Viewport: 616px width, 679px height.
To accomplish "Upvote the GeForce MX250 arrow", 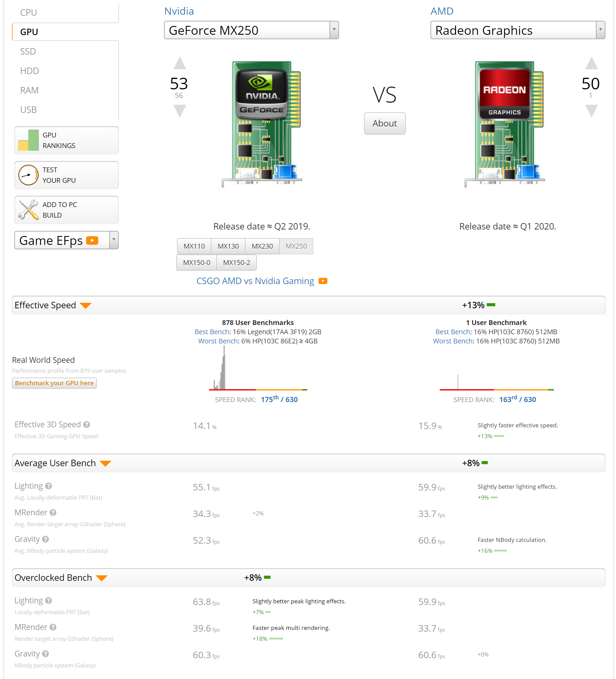I will (x=180, y=63).
